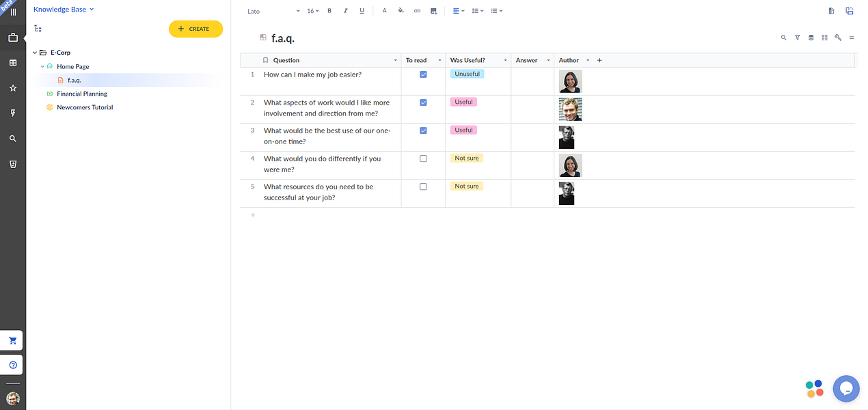868x410 pixels.
Task: Click the search icon above the table
Action: point(783,38)
